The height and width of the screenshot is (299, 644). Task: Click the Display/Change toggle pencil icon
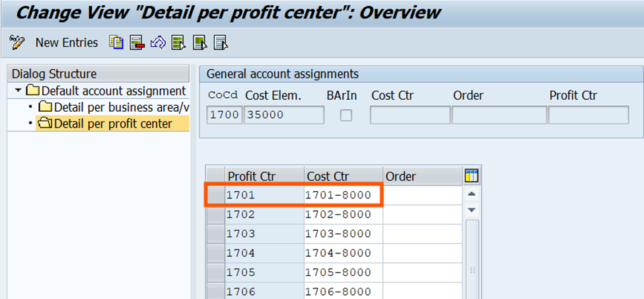(17, 43)
